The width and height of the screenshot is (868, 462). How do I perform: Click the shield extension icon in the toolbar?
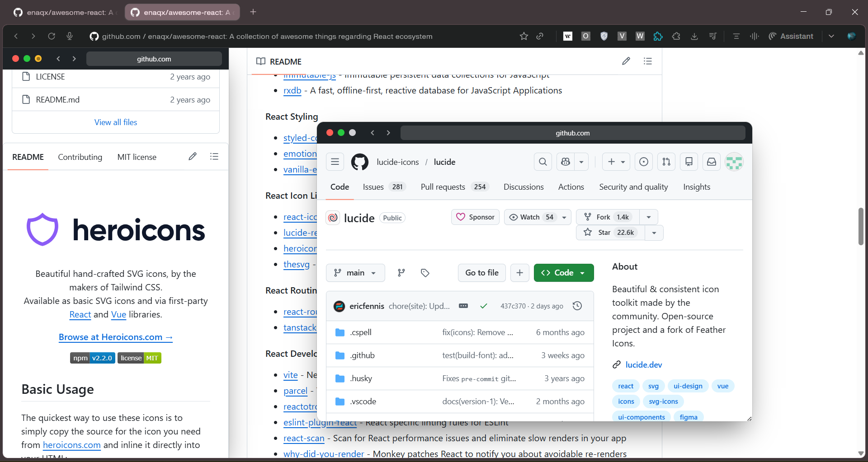(604, 36)
